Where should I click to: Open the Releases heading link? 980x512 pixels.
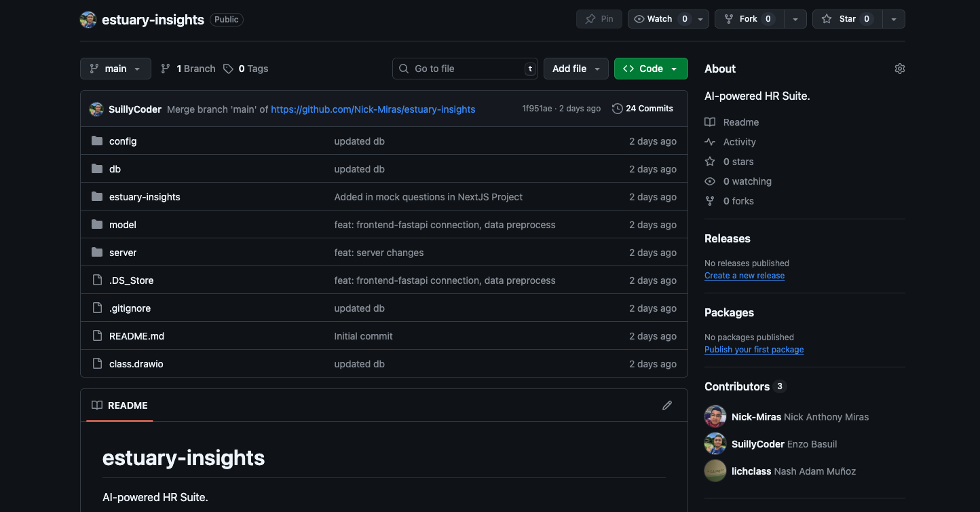coord(728,238)
